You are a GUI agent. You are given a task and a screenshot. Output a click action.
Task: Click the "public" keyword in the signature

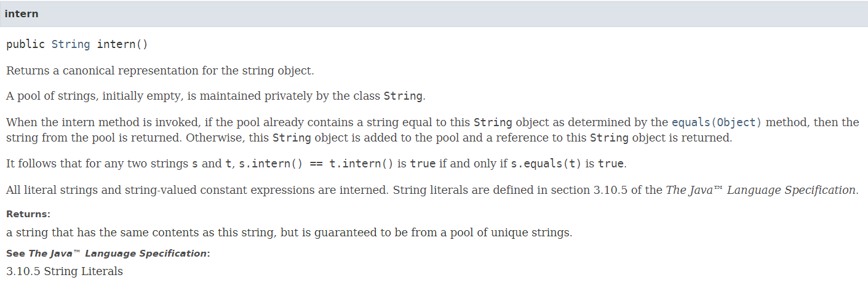pos(25,44)
